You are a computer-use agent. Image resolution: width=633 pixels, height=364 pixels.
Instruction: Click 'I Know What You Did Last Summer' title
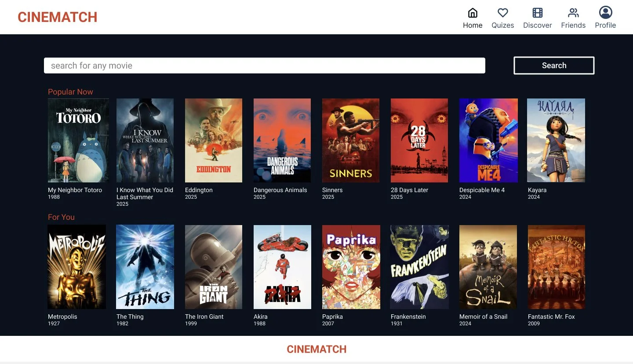coord(145,193)
